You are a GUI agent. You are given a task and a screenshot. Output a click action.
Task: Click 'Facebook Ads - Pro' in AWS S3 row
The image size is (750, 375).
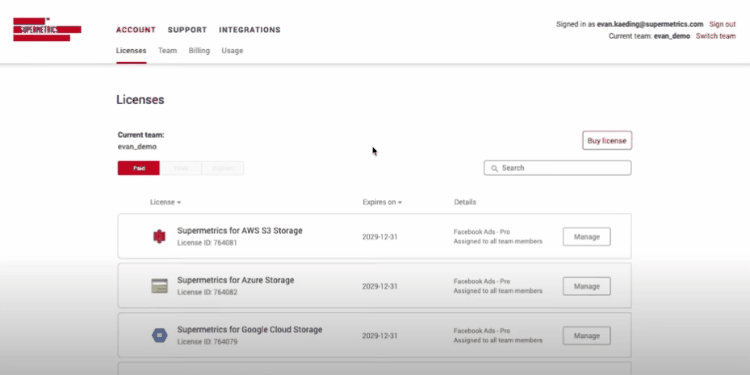(x=482, y=232)
